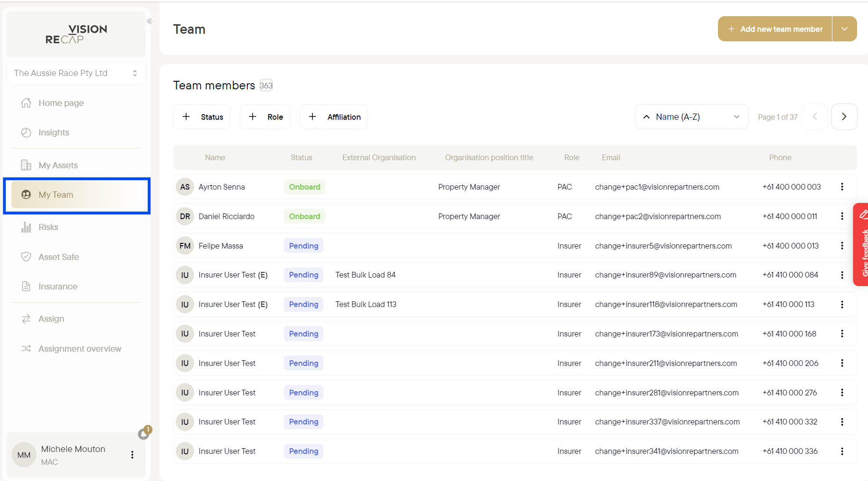Image resolution: width=868 pixels, height=481 pixels.
Task: Select My Team in sidebar
Action: pos(76,195)
